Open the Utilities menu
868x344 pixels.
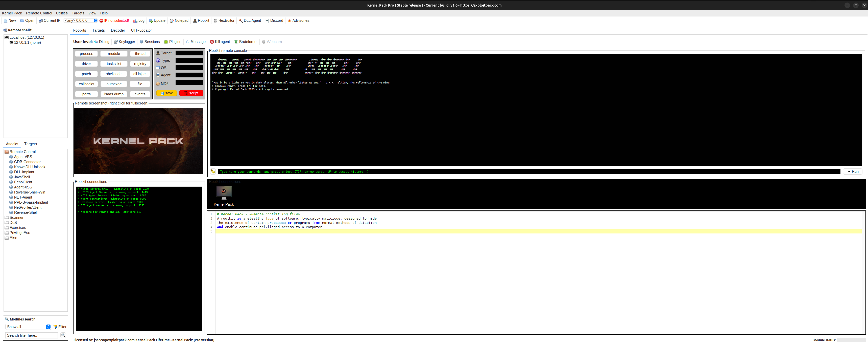62,13
